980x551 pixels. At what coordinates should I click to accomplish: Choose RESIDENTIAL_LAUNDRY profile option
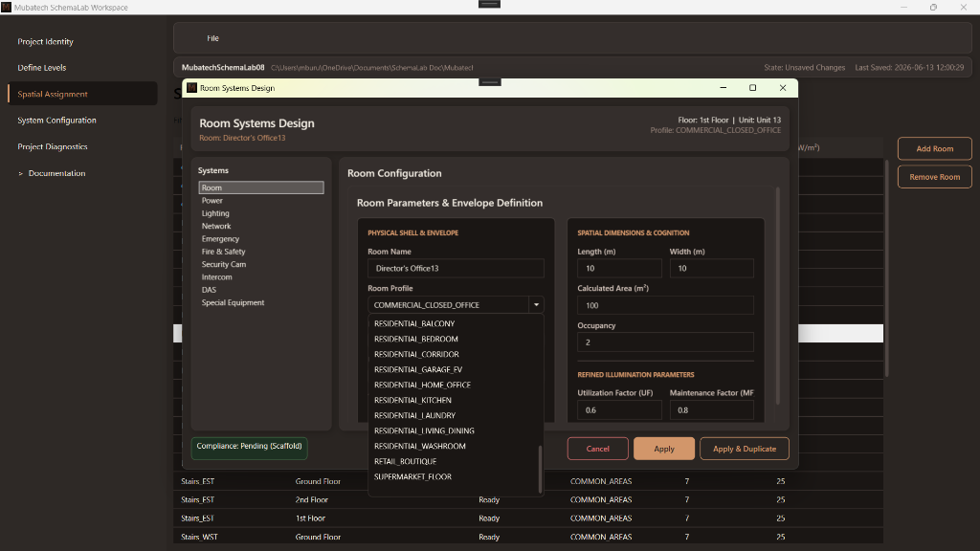point(454,415)
